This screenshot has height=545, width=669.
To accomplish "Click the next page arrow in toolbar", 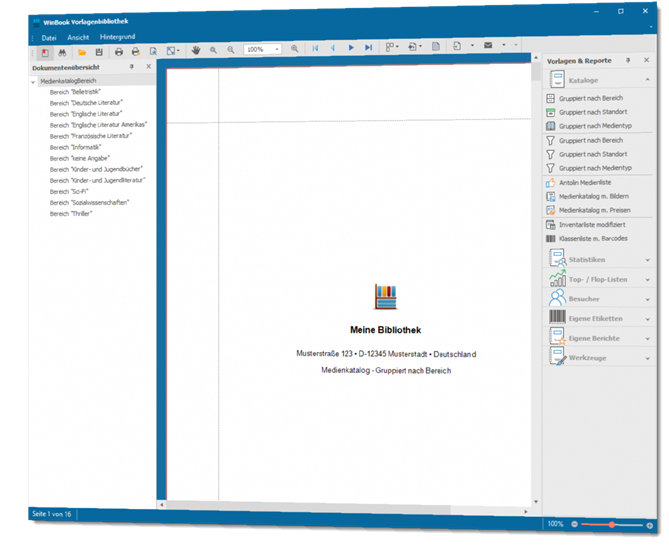I will pyautogui.click(x=351, y=48).
